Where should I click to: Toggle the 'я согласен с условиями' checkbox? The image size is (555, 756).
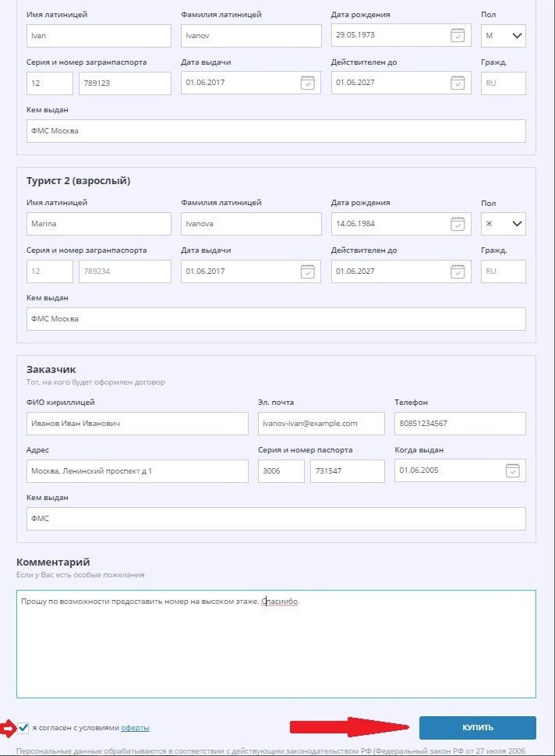click(x=23, y=728)
